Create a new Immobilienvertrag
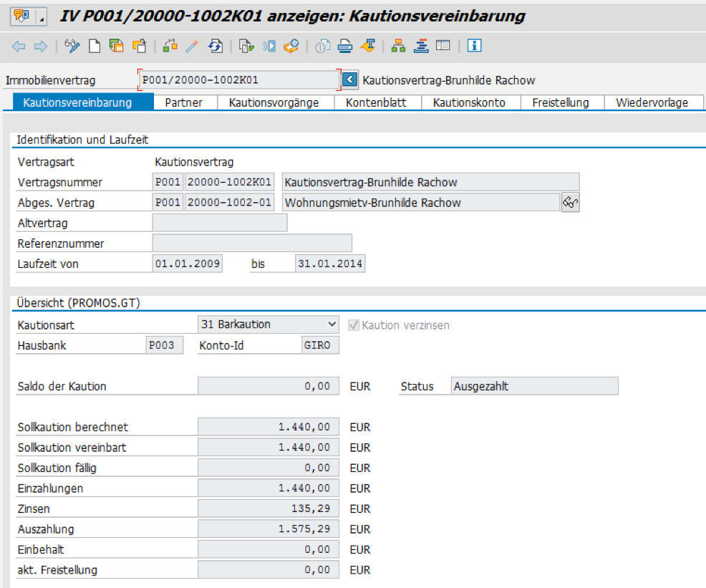706x588 pixels. coord(95,46)
